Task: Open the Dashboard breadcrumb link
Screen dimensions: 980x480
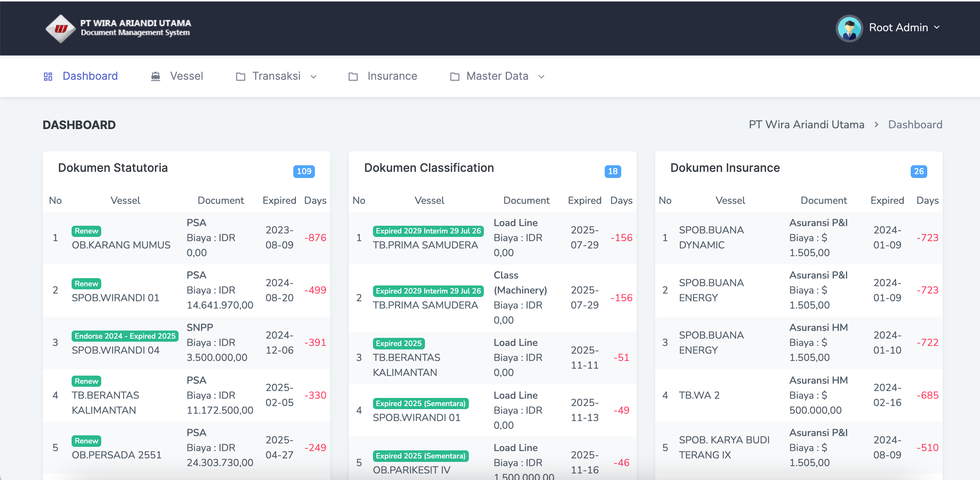Action: 915,124
